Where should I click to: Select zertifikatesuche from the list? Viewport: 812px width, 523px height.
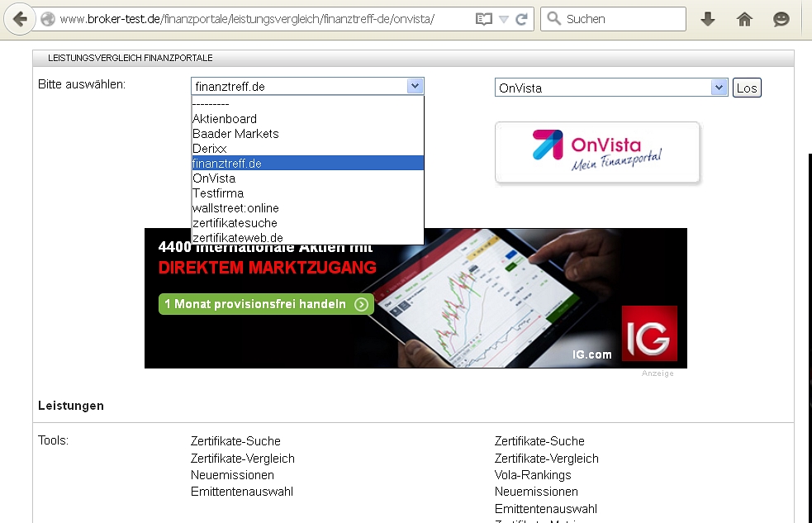[307, 223]
